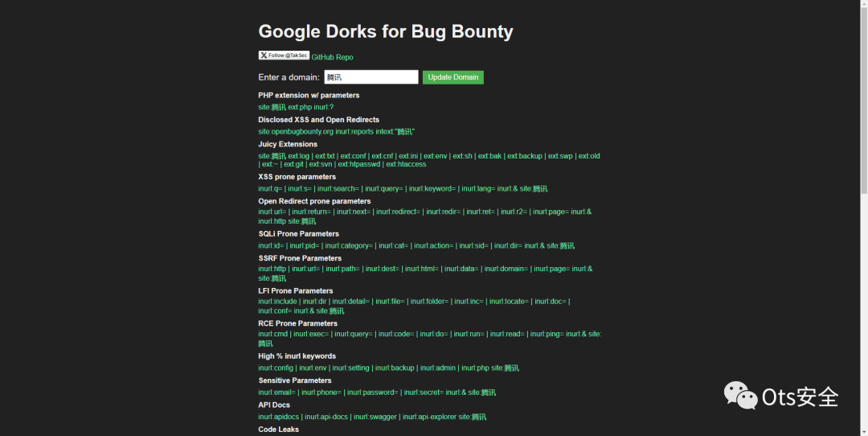
Task: Click the 'Code Leaks' heading
Action: tap(278, 430)
